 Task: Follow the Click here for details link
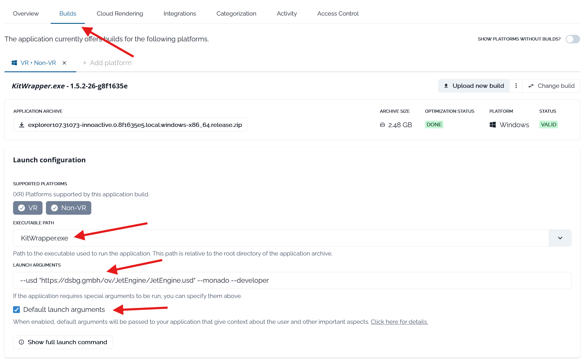pyautogui.click(x=399, y=322)
